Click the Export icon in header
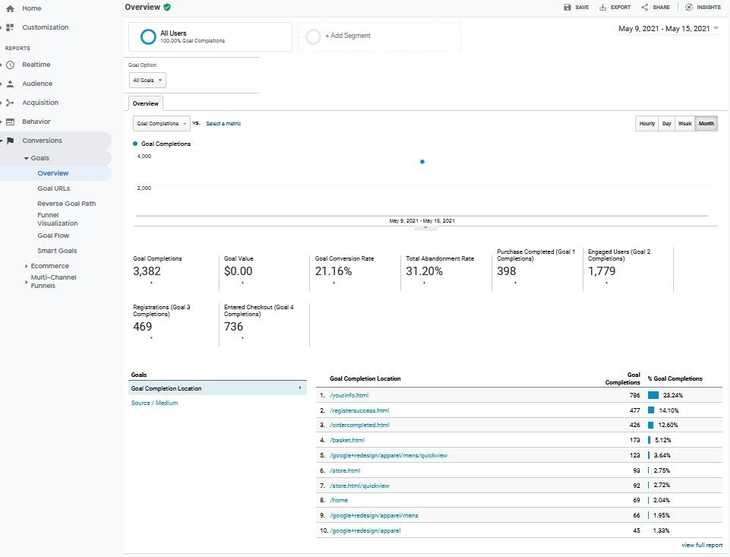The height and width of the screenshot is (557, 730). [603, 7]
